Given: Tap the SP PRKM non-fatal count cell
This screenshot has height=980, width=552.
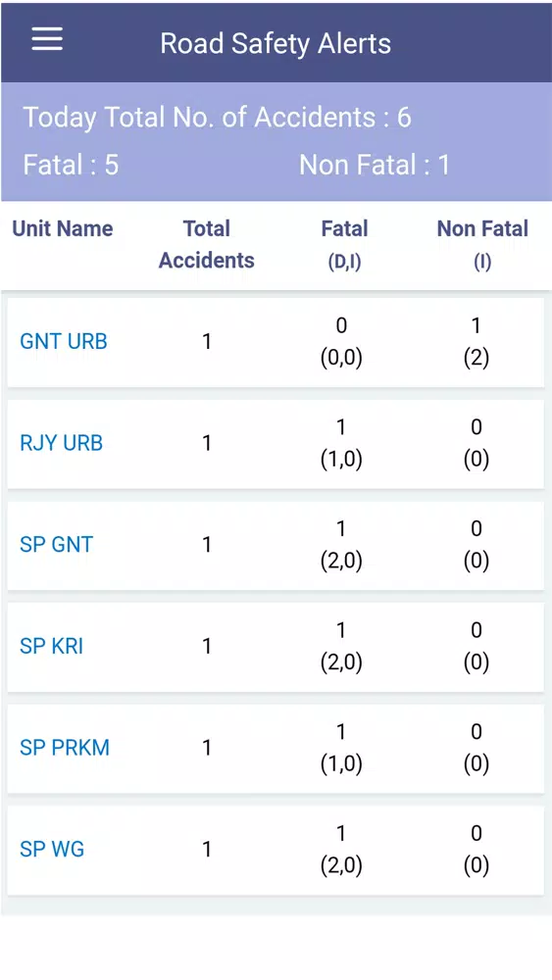Looking at the screenshot, I should 477,748.
